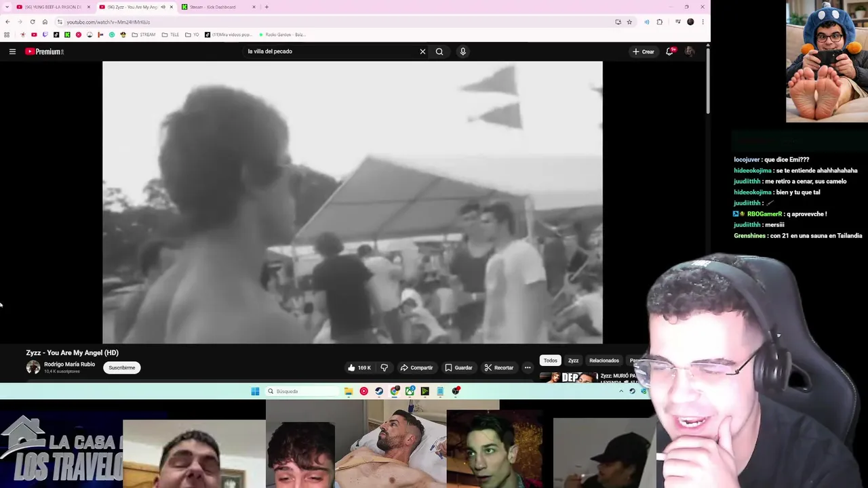This screenshot has height=488, width=868.
Task: Like the Zyzz video (169 K)
Action: coord(359,368)
